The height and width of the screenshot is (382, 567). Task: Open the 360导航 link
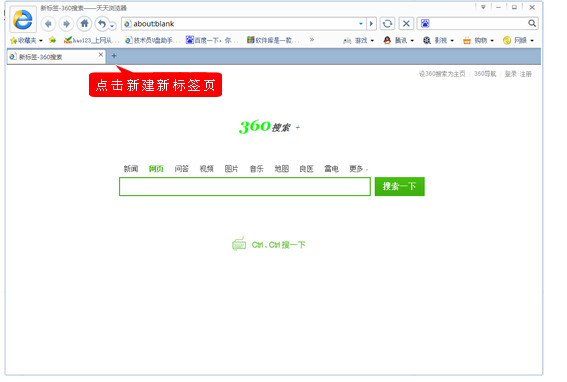[485, 74]
